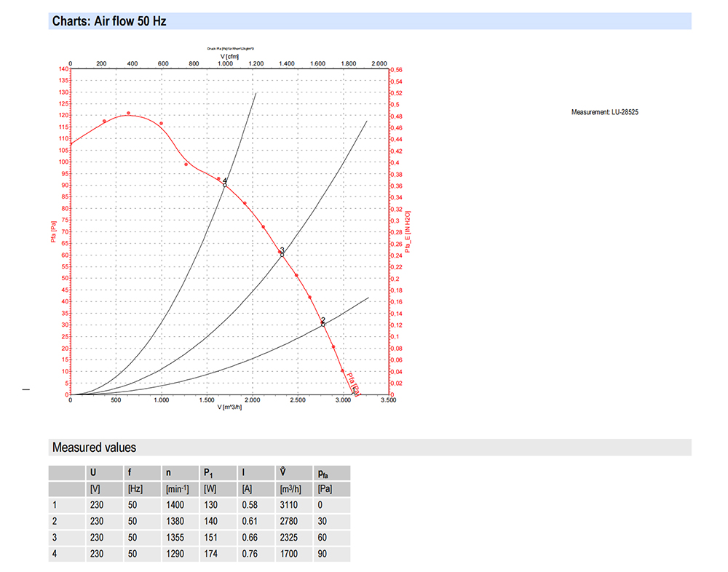Click the 'P1' power column header
The height and width of the screenshot is (572, 728).
208,473
